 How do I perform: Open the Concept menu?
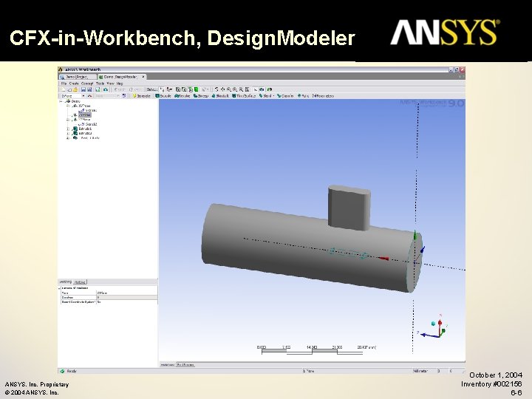pos(87,83)
